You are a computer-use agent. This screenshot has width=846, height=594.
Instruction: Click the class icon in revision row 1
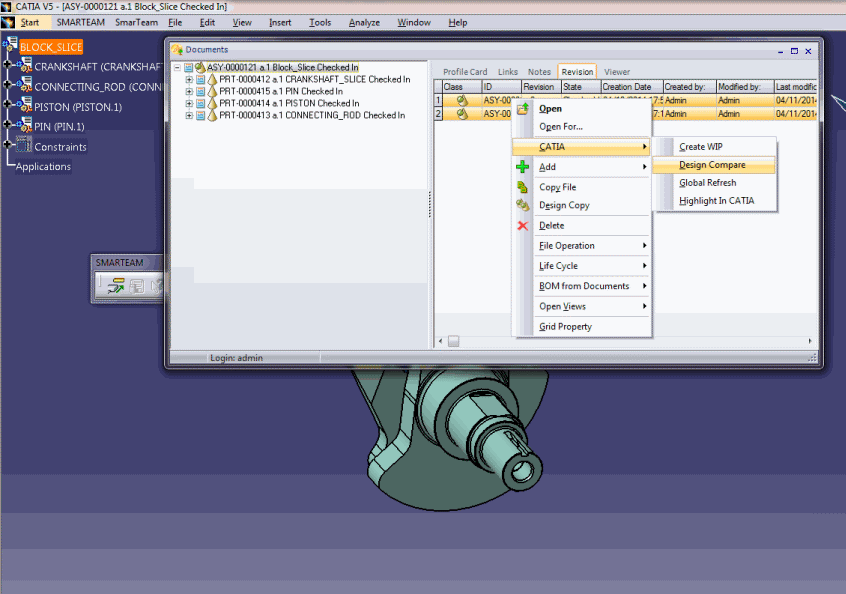click(462, 100)
